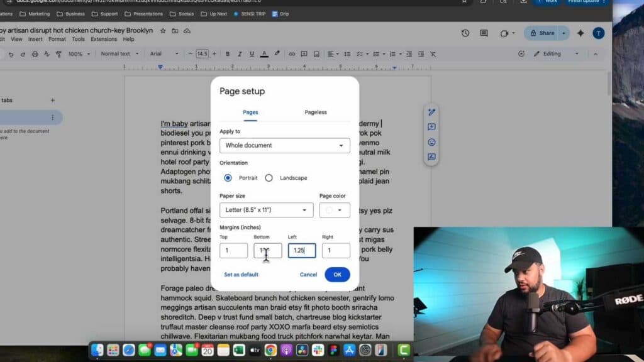Image resolution: width=644 pixels, height=362 pixels.
Task: Open the Letter paper size dropdown
Action: (266, 210)
